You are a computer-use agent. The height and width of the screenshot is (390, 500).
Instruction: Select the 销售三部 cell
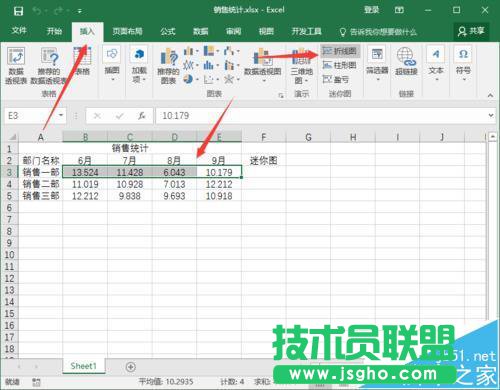point(40,196)
